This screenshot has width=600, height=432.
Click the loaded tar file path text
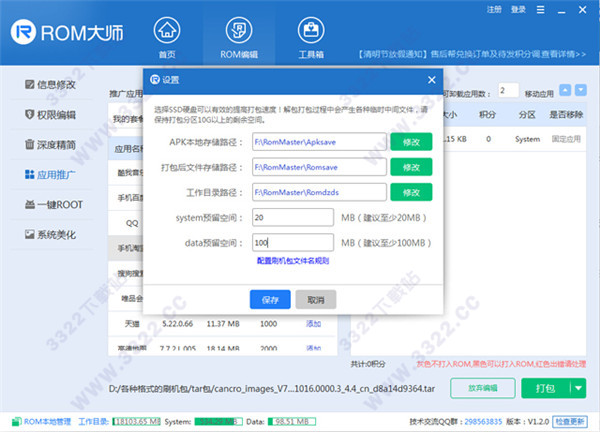coord(272,389)
